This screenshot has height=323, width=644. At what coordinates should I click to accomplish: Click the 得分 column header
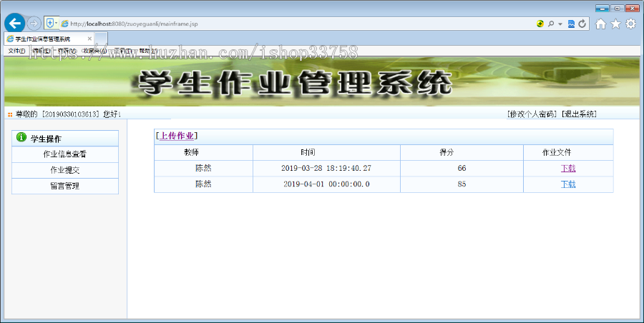(x=447, y=152)
